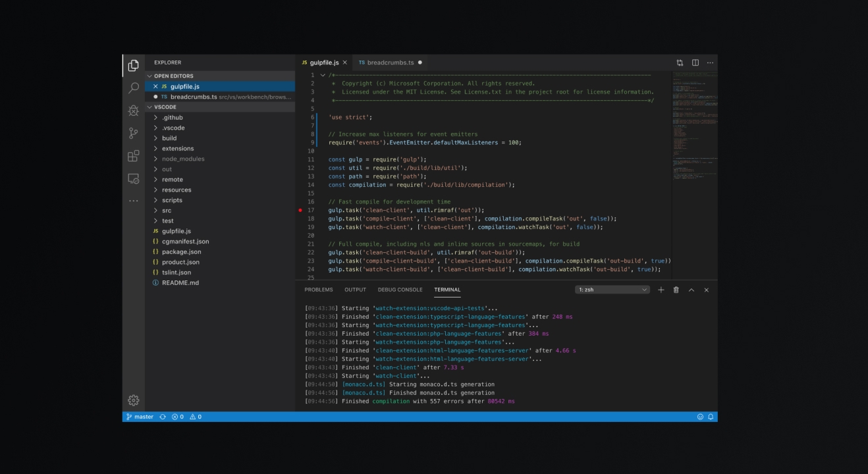Kill terminal with trash icon
Image resolution: width=868 pixels, height=474 pixels.
click(x=676, y=290)
